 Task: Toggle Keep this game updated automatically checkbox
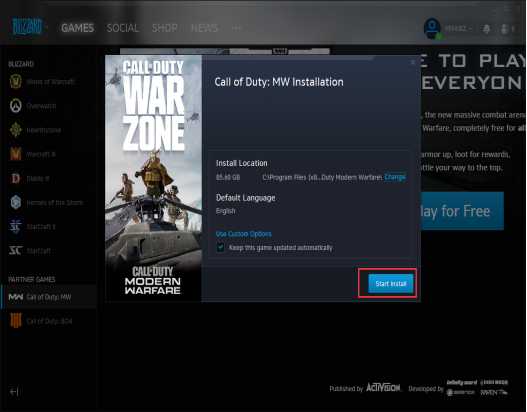(220, 248)
